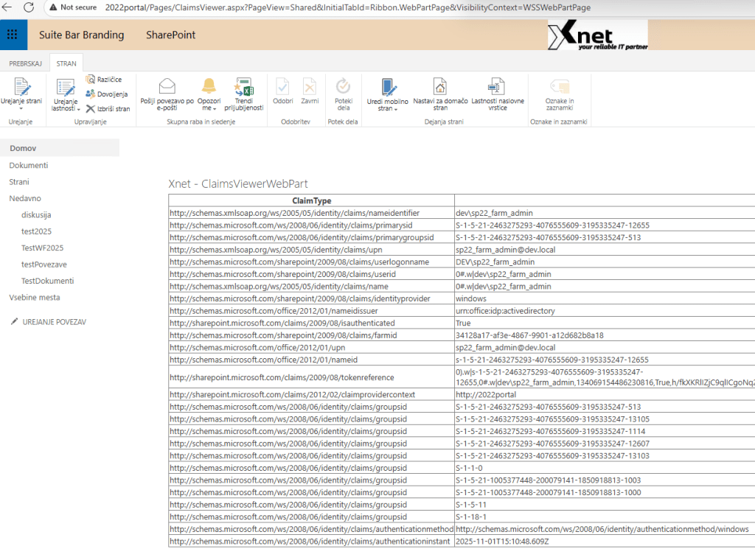Select the STRAN ribbon tab
This screenshot has height=560, width=755.
(66, 64)
